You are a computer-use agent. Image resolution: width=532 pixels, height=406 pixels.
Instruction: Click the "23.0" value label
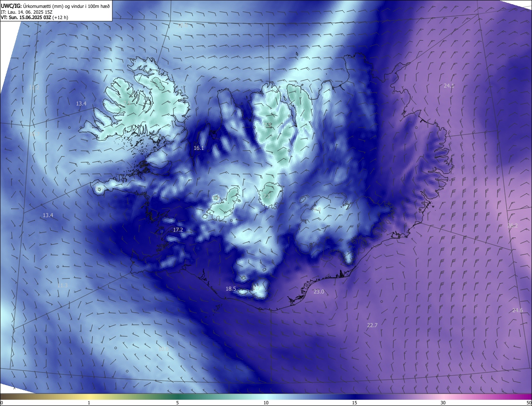point(319,292)
